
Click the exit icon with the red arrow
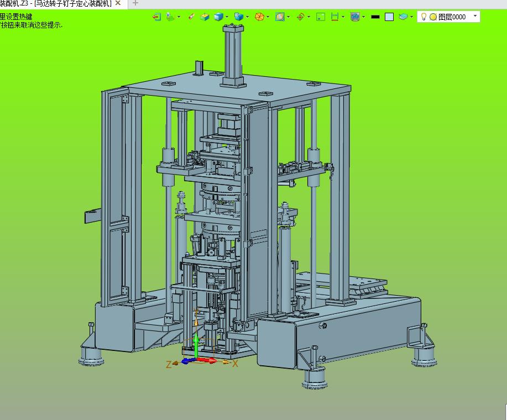point(157,17)
